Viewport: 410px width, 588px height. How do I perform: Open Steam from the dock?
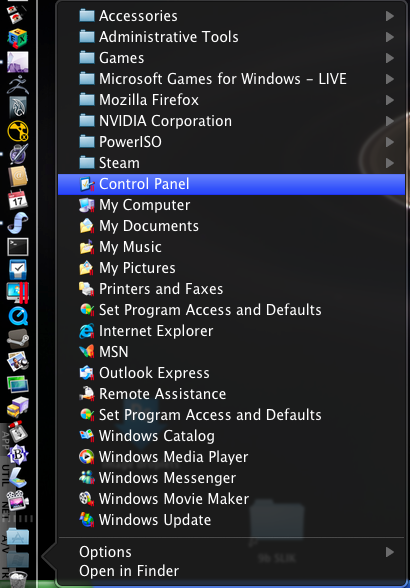[x=18, y=339]
